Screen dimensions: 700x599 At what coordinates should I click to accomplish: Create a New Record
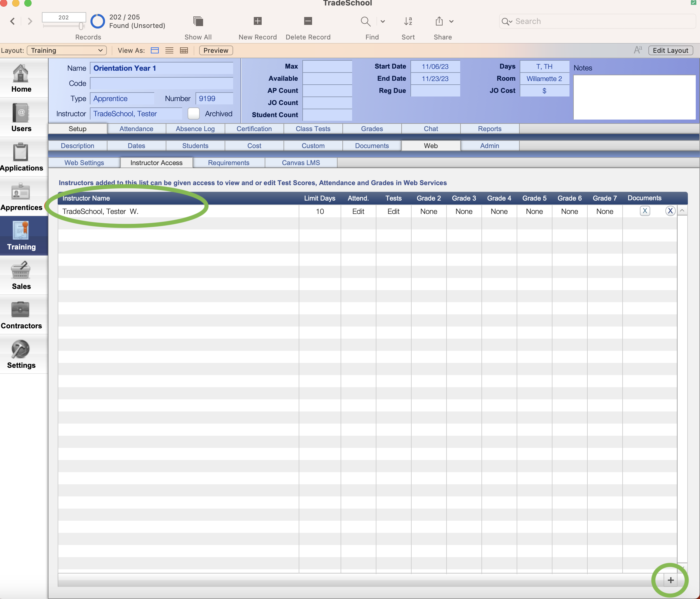tap(257, 21)
